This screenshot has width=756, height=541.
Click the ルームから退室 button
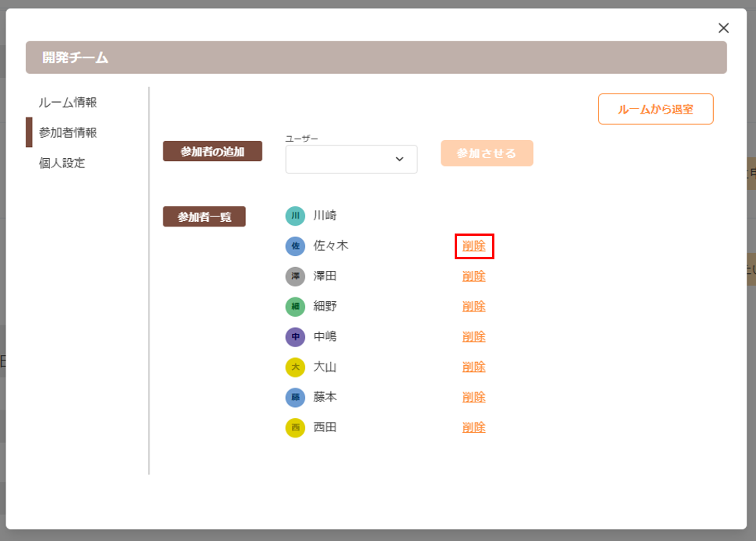(655, 109)
